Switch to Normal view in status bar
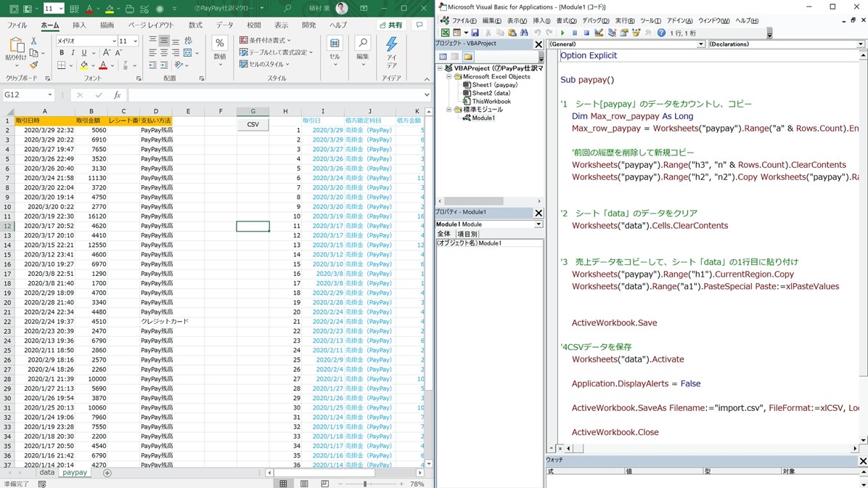 point(284,484)
